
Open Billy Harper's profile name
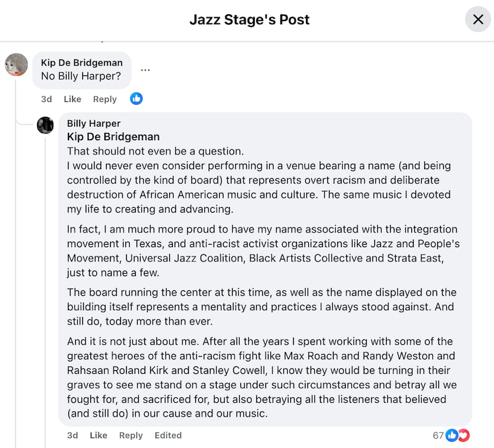pyautogui.click(x=93, y=123)
